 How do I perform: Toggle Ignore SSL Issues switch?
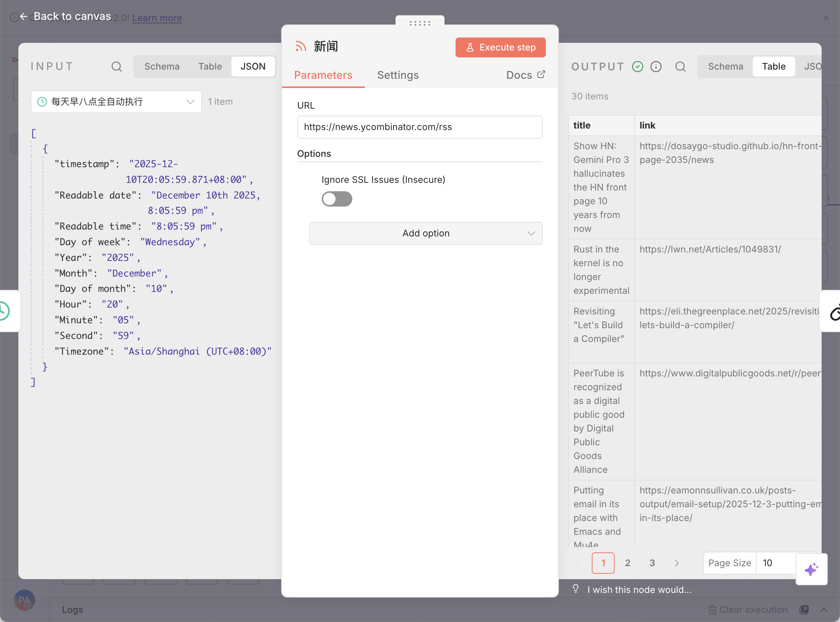click(337, 199)
